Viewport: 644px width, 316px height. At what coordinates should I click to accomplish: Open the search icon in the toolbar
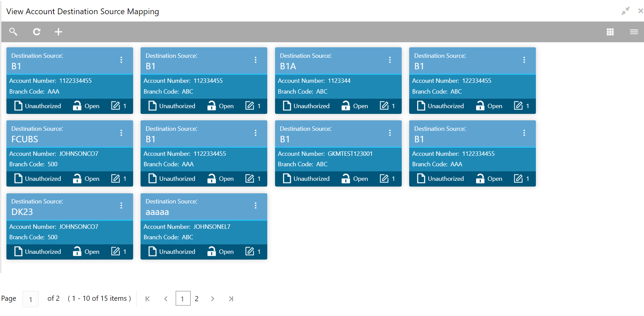(x=13, y=32)
